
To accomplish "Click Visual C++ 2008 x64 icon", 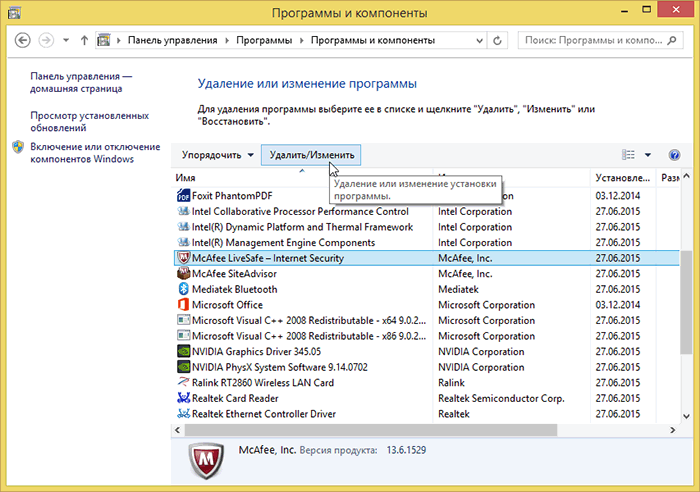I will click(183, 320).
